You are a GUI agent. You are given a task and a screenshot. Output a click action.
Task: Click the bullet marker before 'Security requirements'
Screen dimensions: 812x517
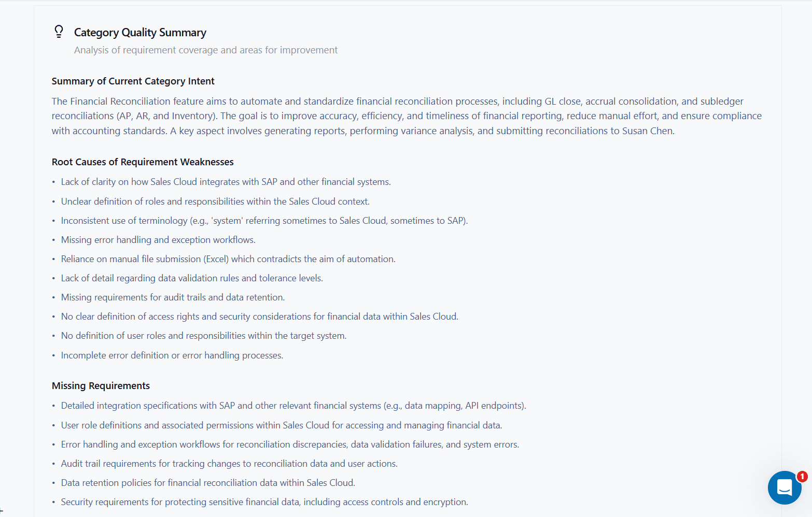point(53,502)
